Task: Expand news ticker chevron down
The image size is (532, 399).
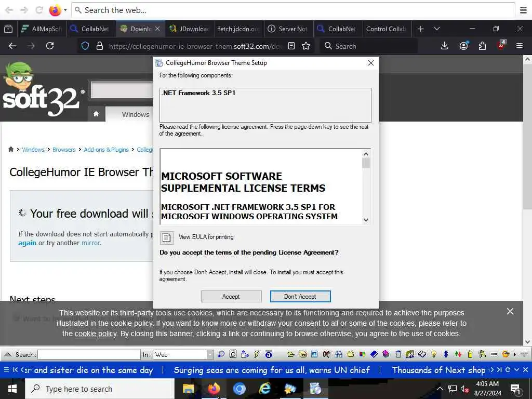Action: click(517, 370)
